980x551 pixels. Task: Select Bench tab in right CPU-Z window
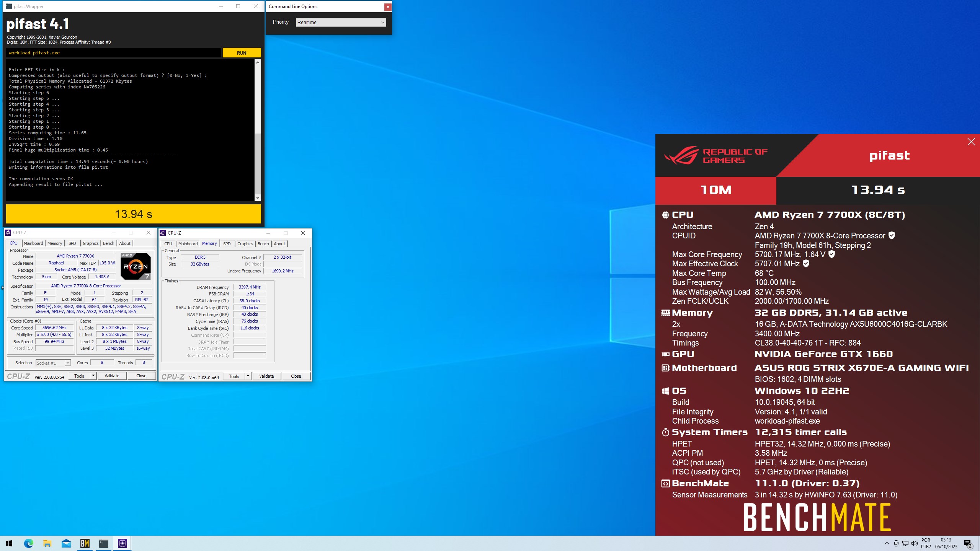[x=263, y=244]
